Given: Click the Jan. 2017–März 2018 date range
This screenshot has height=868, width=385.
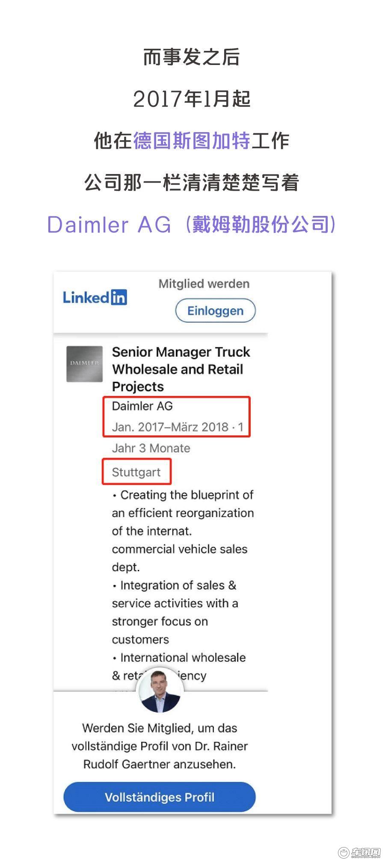Looking at the screenshot, I should [x=170, y=427].
